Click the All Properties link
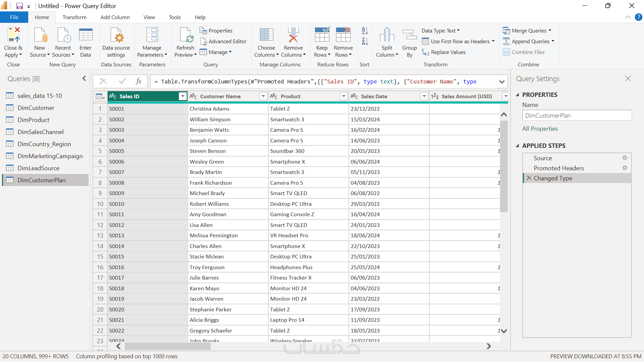 tap(540, 129)
